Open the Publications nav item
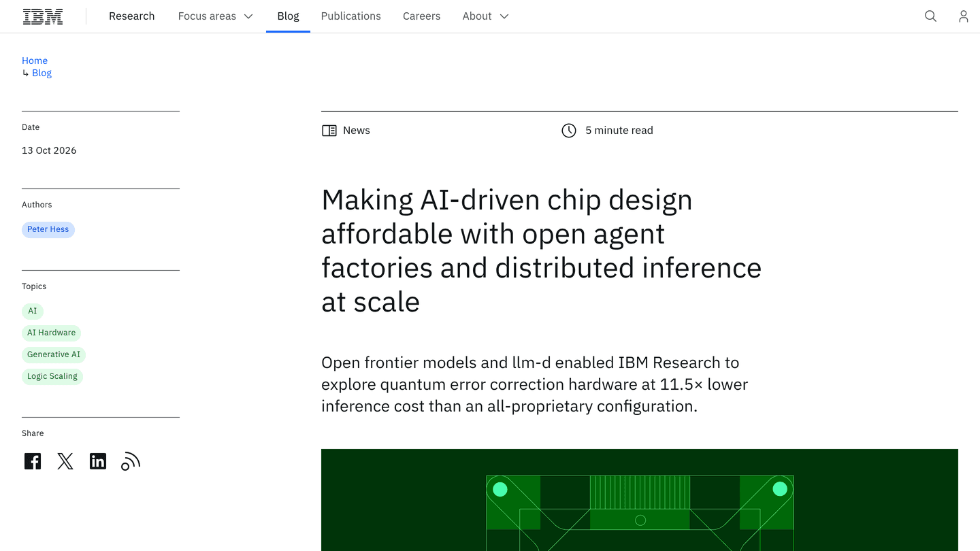Screen dimensions: 980x551 click(351, 16)
